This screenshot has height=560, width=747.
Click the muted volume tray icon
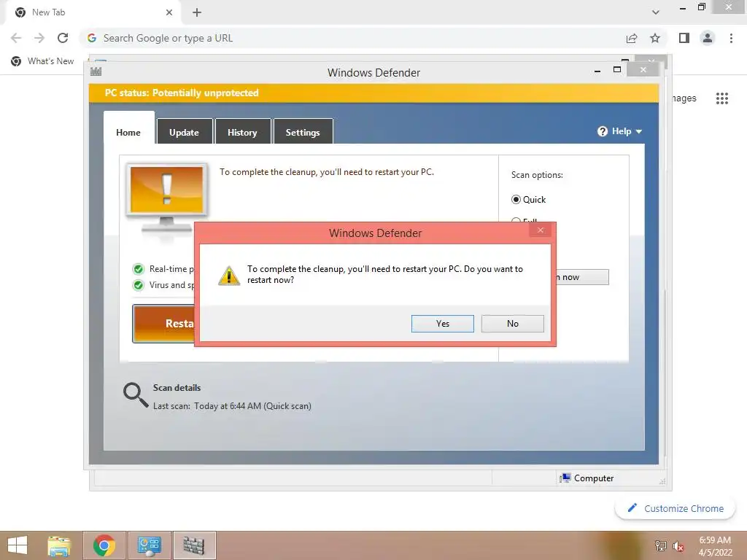coord(678,546)
